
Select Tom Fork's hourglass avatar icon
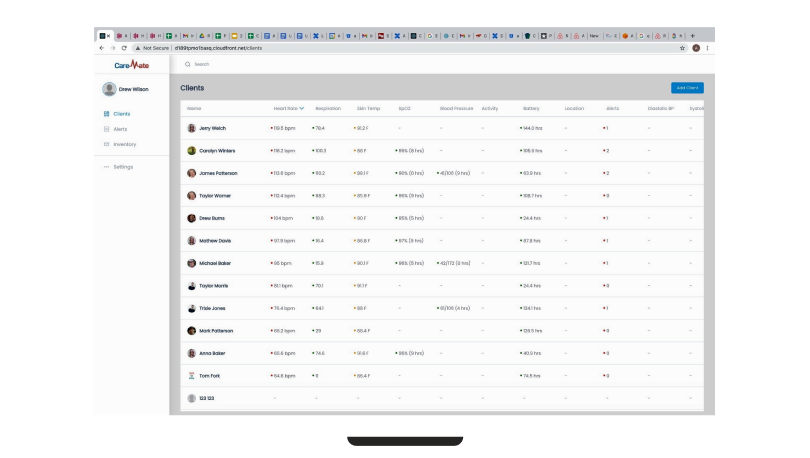click(x=191, y=376)
